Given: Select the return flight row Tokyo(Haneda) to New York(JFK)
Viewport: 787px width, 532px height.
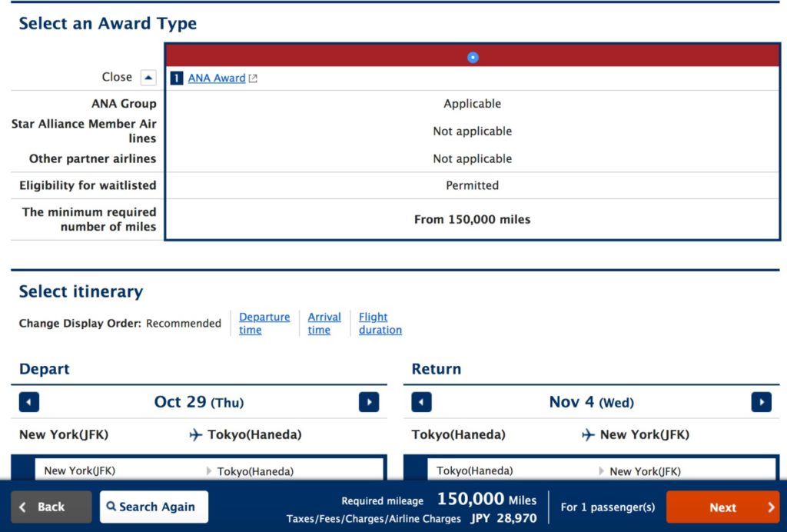Looking at the screenshot, I should (x=591, y=469).
